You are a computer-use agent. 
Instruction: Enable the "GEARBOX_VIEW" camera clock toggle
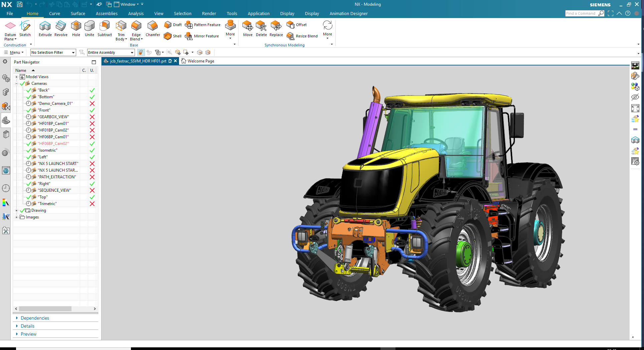(29, 117)
